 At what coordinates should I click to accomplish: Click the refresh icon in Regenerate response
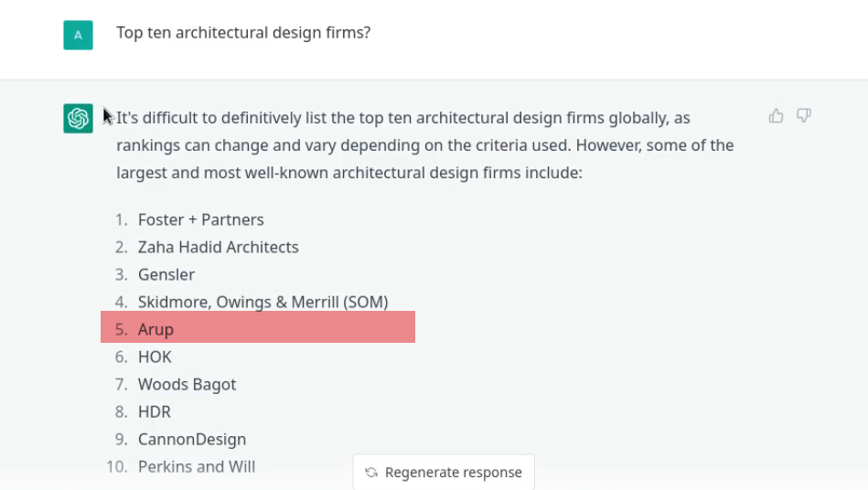point(371,473)
